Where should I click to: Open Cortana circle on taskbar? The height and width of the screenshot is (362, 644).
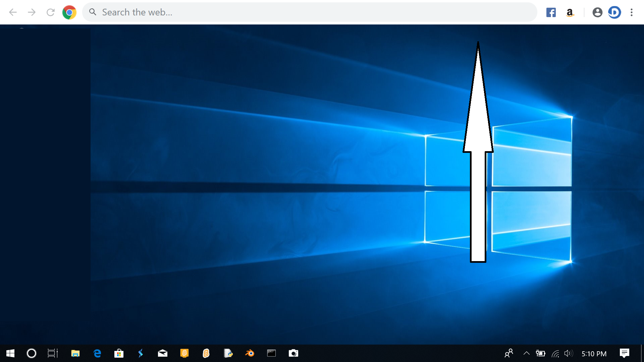[32, 353]
